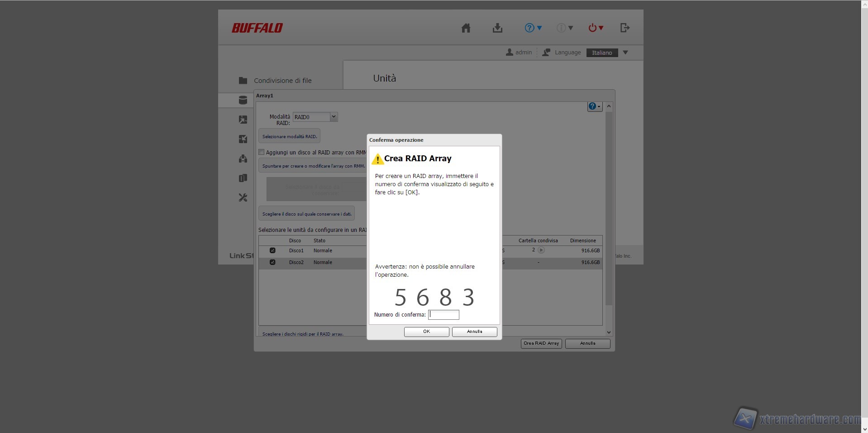The height and width of the screenshot is (433, 868).
Task: Uncheck the Disco1 checkbox
Action: [x=272, y=250]
